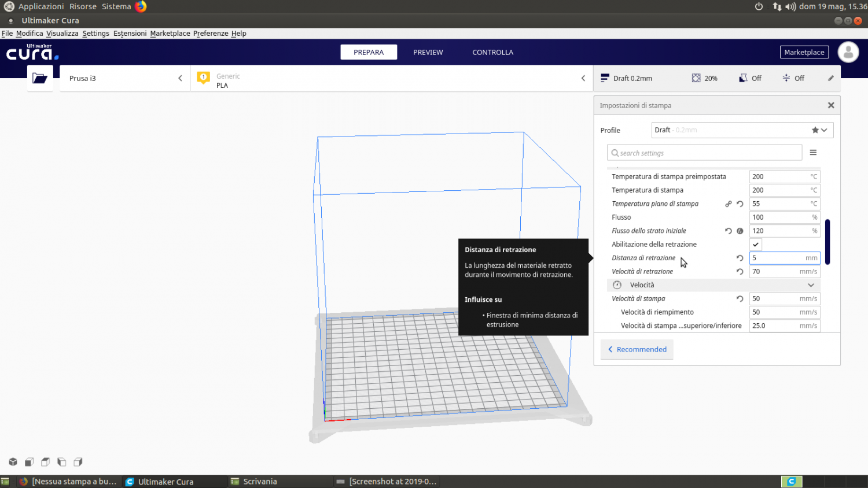Click the extruder 1 material icon
This screenshot has width=868, height=488.
pos(203,77)
